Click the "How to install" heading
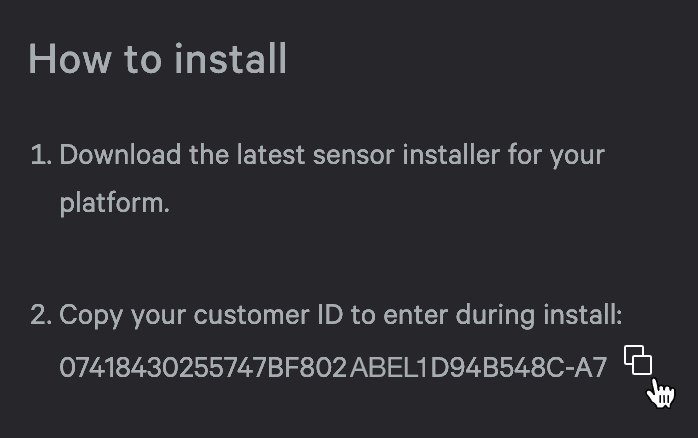The image size is (698, 438). pos(158,59)
